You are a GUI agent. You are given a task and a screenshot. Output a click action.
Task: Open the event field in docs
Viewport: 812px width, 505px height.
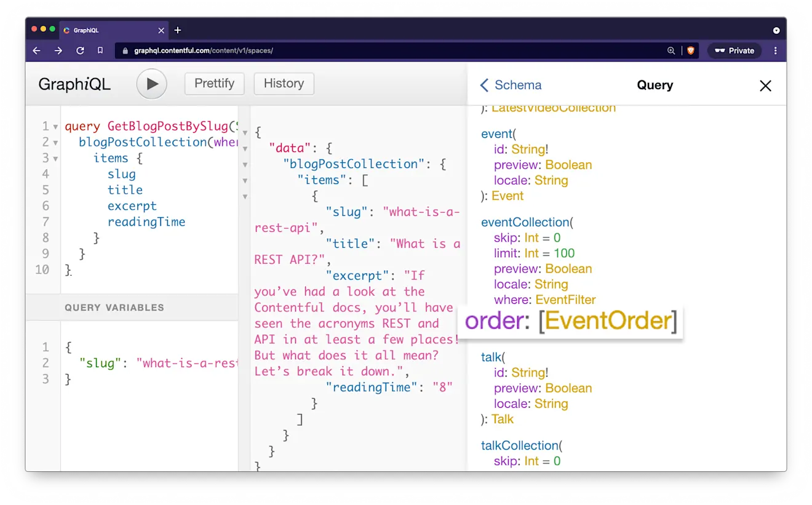point(496,134)
